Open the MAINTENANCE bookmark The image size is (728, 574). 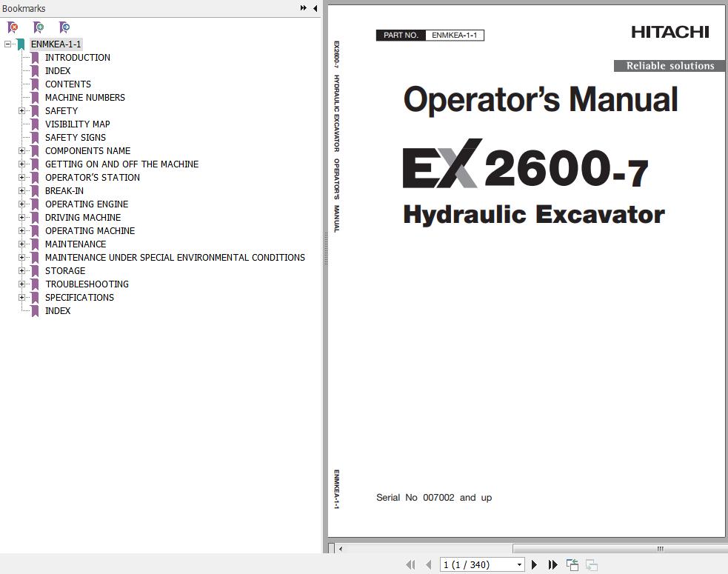pyautogui.click(x=76, y=244)
